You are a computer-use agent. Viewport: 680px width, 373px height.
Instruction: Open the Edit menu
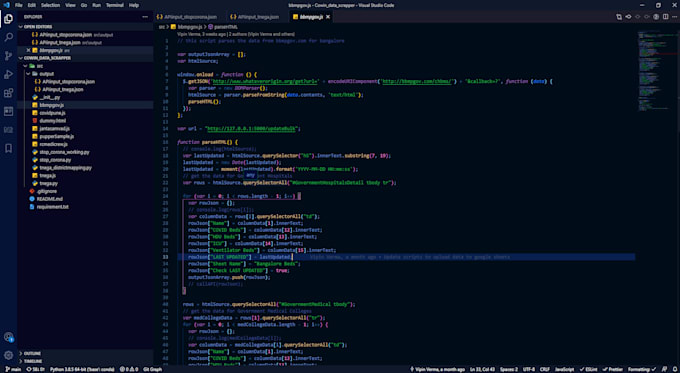tap(32, 5)
